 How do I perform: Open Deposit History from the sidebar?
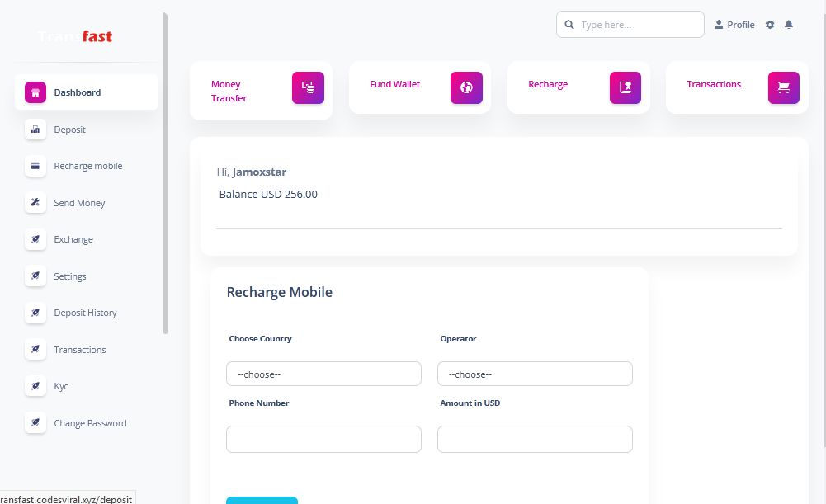click(85, 313)
